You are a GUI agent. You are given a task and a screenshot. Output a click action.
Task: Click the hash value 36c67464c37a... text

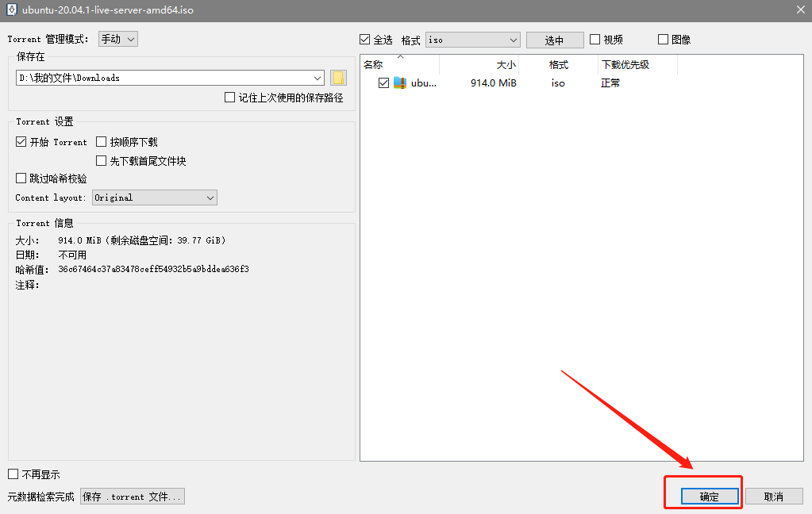pyautogui.click(x=154, y=269)
